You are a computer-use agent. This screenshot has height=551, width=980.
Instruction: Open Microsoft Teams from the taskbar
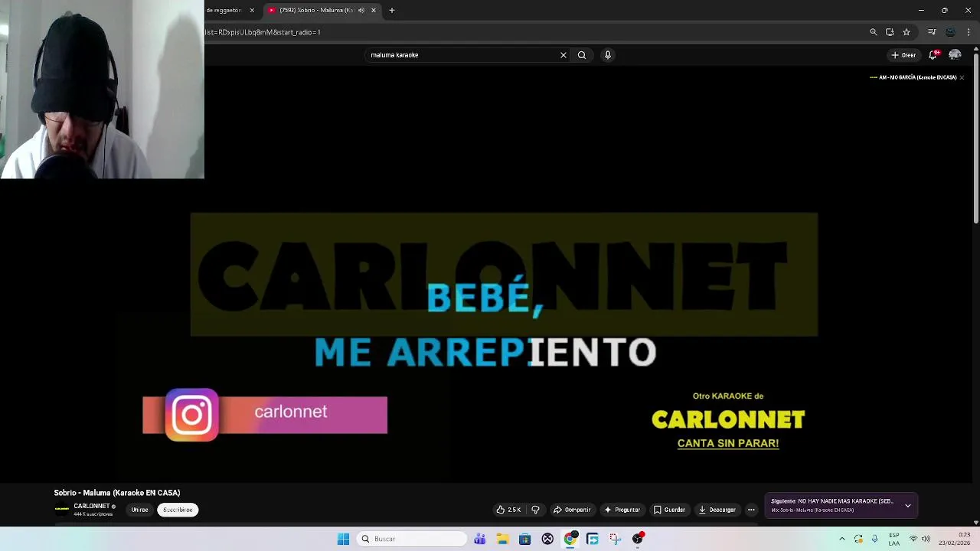pos(480,539)
